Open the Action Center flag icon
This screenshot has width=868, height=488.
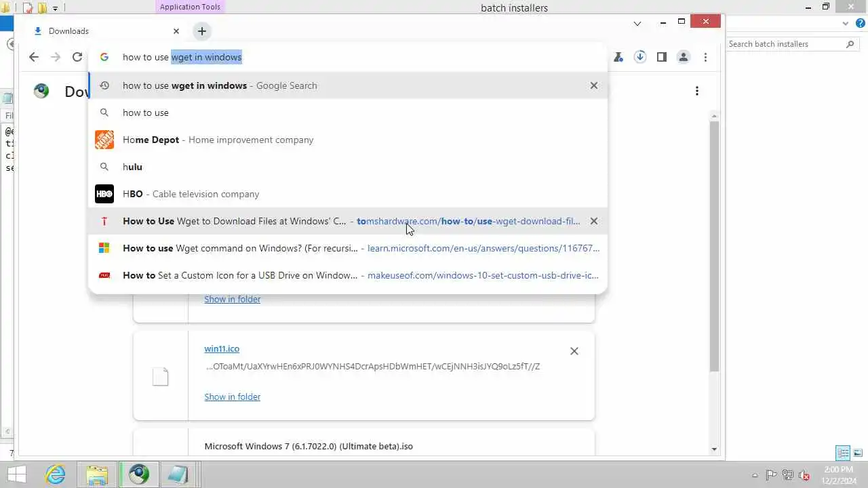pos(771,475)
